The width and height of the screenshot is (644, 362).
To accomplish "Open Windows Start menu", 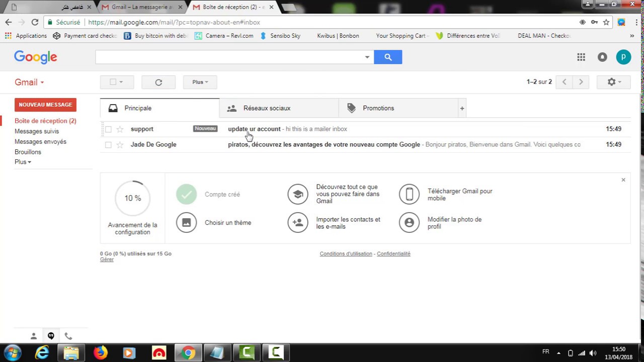I will [12, 353].
